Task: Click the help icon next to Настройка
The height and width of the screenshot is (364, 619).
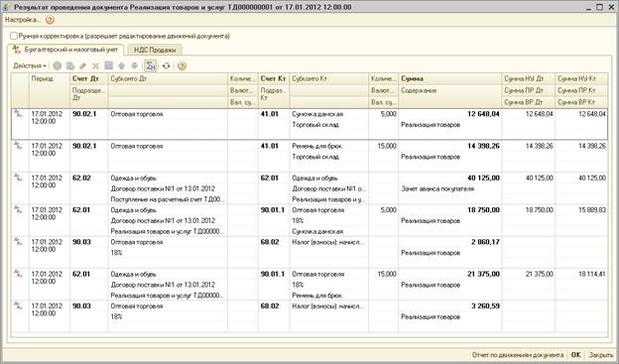Action: coord(50,20)
